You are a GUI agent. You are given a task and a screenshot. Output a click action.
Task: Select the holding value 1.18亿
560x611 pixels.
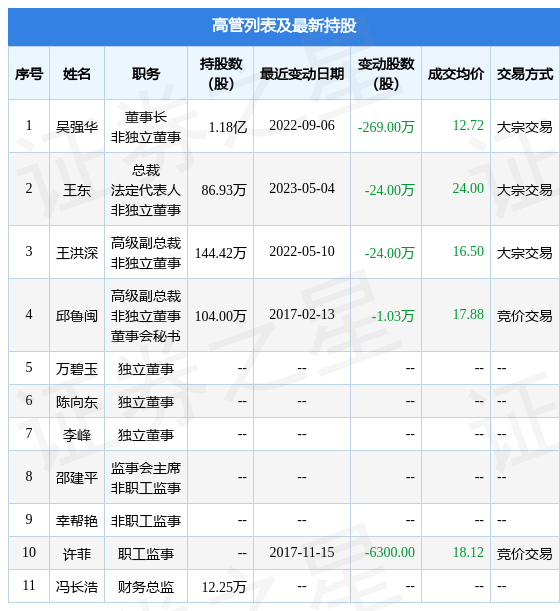228,127
